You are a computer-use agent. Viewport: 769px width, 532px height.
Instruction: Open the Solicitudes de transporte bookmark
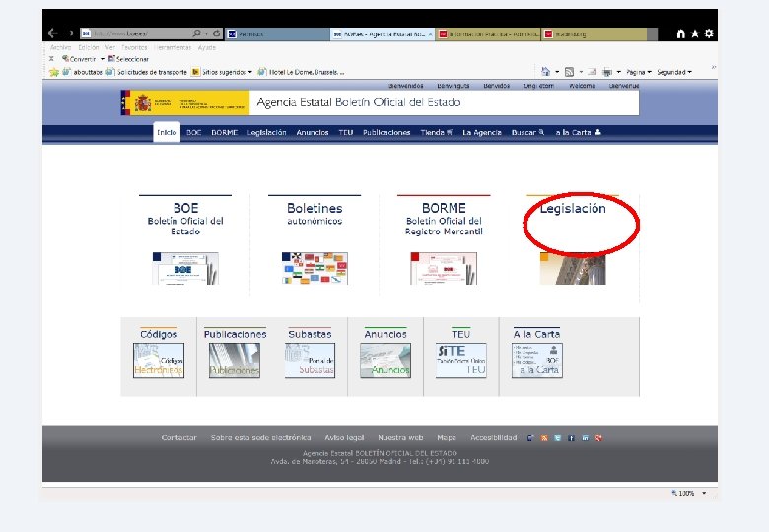pyautogui.click(x=147, y=72)
